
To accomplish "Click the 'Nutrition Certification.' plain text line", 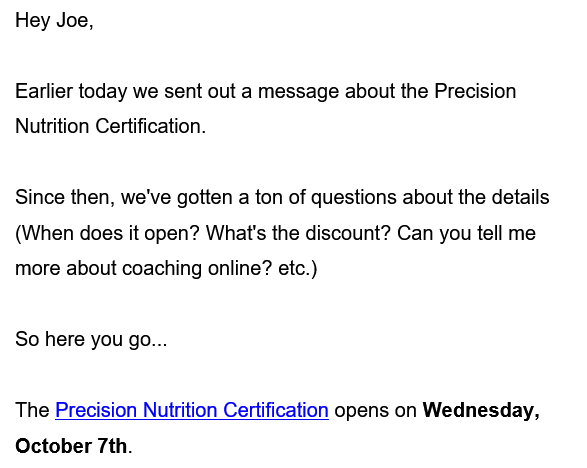I will 110,126.
